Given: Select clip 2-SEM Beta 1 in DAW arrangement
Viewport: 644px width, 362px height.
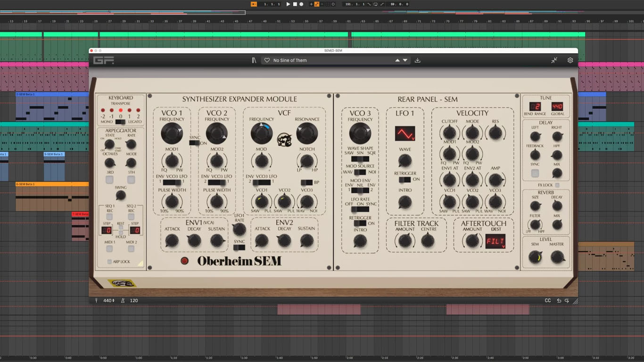Looking at the screenshot, I should (x=52, y=106).
